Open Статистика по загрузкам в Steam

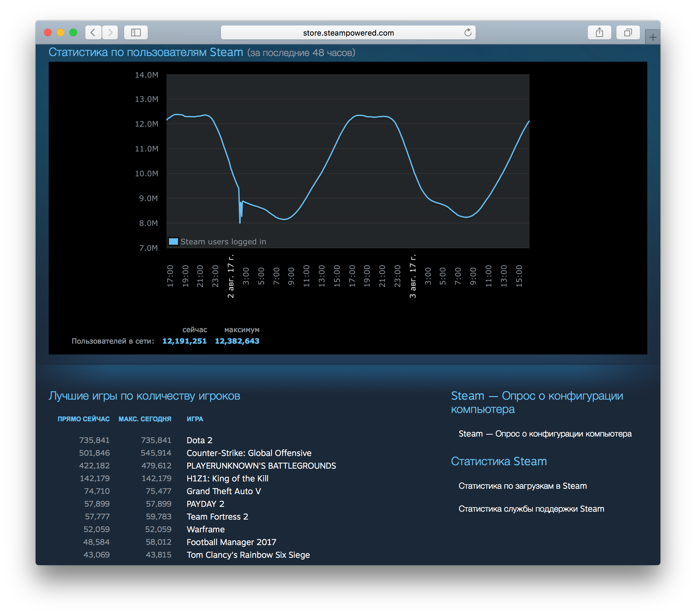[x=522, y=486]
